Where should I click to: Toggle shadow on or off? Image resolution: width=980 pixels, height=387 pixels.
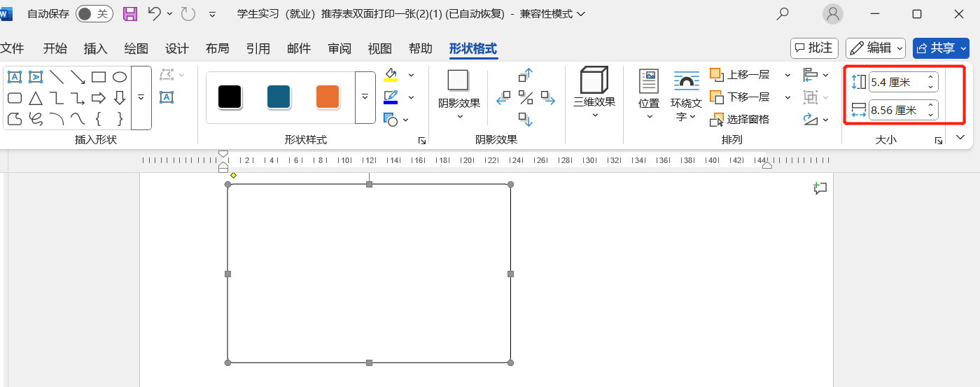526,98
